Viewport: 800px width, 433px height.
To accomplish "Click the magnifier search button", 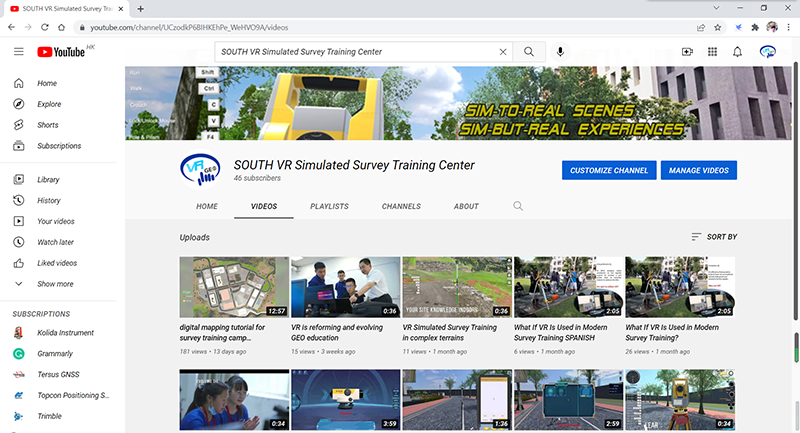I will point(529,52).
